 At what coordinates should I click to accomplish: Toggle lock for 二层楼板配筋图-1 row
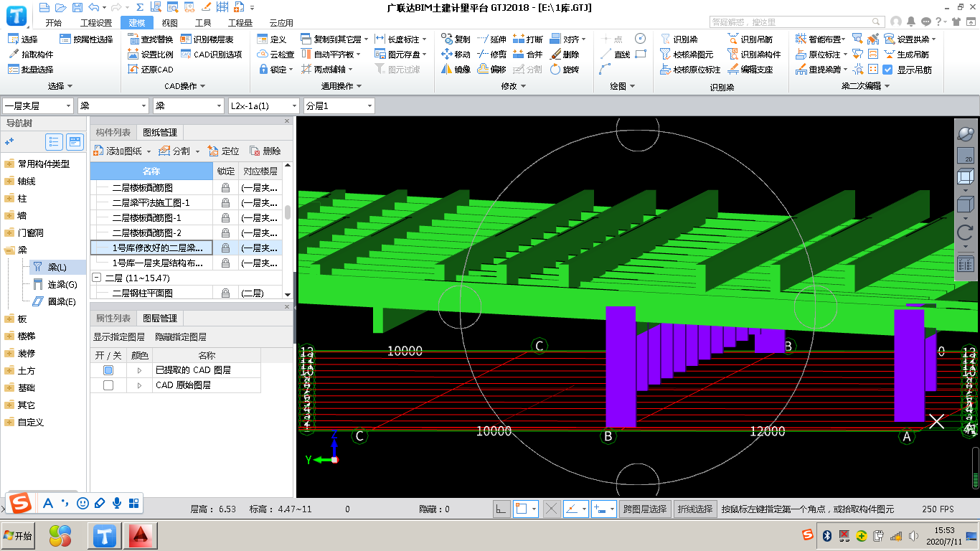pos(225,217)
